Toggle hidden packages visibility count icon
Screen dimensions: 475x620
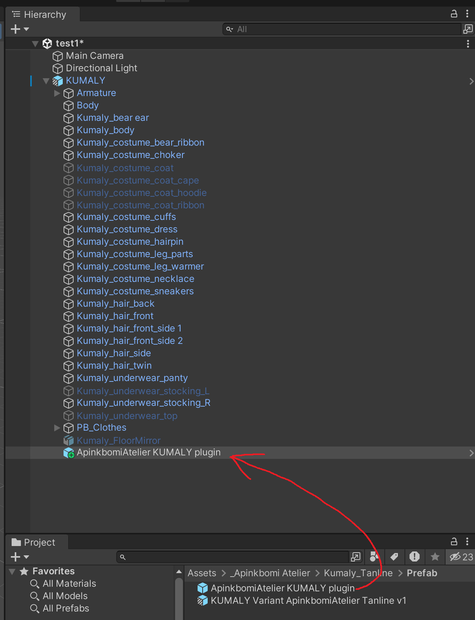(x=461, y=557)
